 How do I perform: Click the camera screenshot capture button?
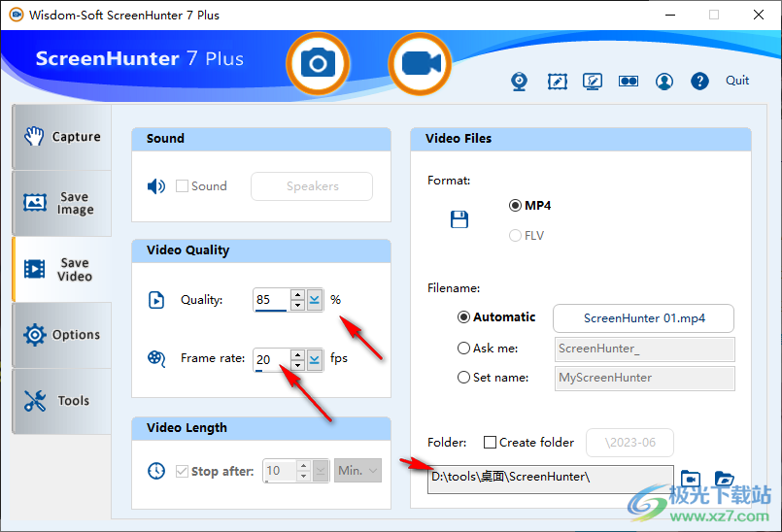[x=318, y=64]
